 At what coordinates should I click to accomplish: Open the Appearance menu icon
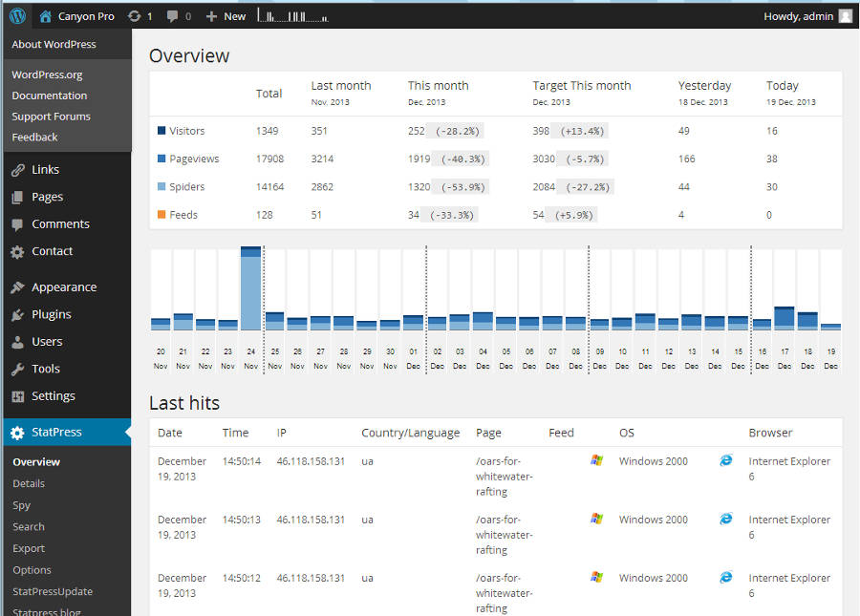tap(17, 287)
